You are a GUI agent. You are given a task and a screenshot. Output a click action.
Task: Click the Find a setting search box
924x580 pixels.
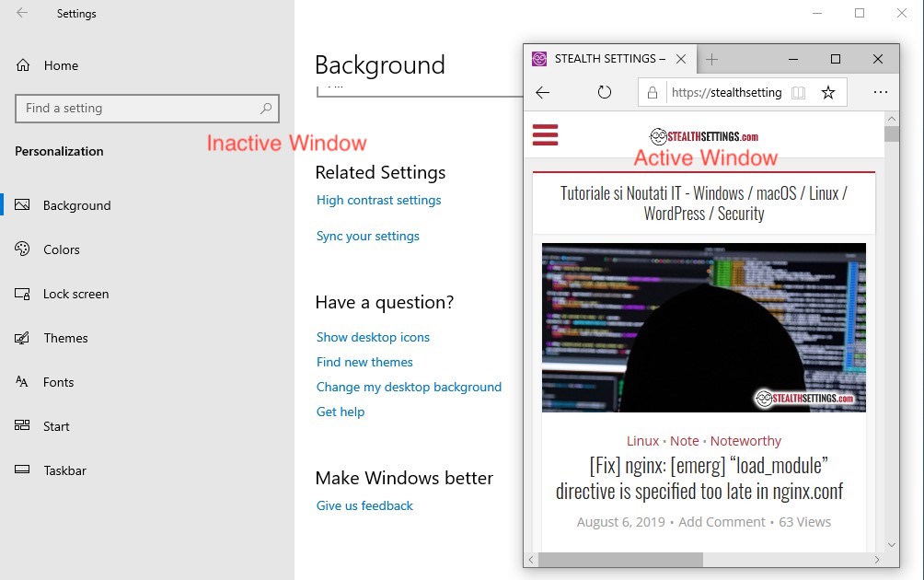[x=146, y=109]
